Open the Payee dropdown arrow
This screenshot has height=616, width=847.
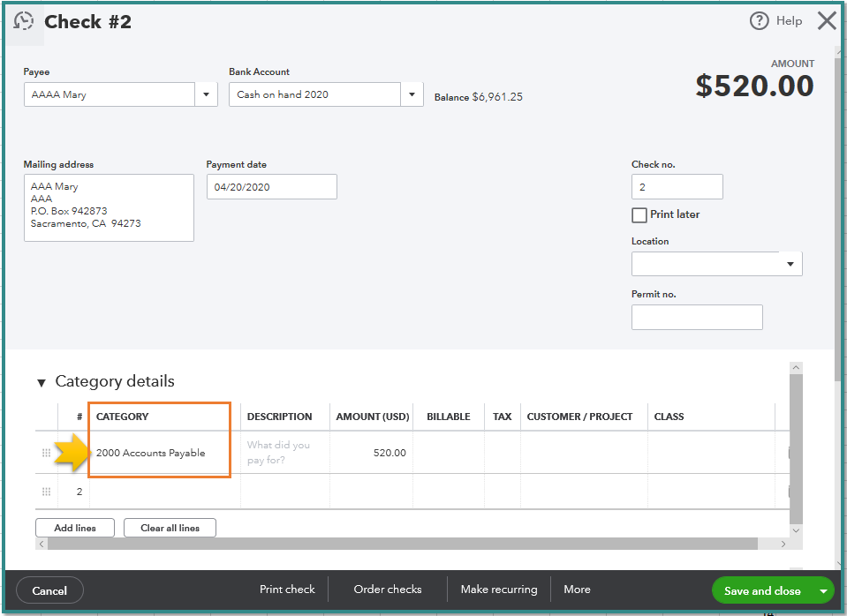click(206, 94)
